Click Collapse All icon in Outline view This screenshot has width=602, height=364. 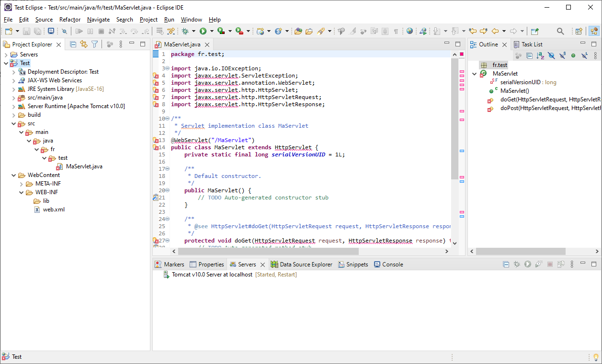[x=529, y=55]
